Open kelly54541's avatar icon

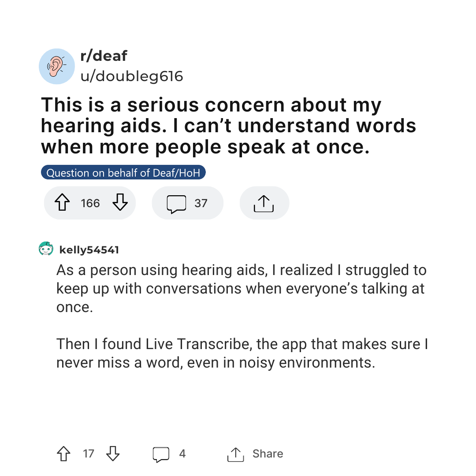pos(46,249)
